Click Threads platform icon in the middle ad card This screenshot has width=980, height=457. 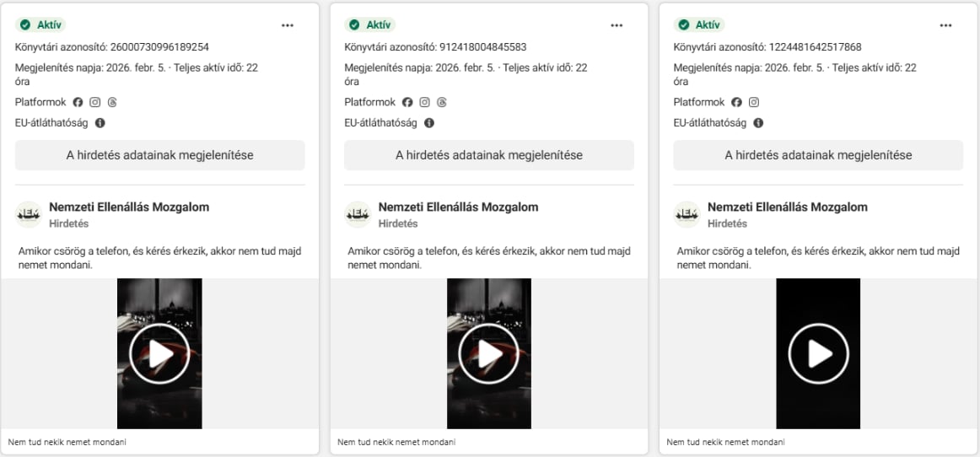(x=441, y=102)
